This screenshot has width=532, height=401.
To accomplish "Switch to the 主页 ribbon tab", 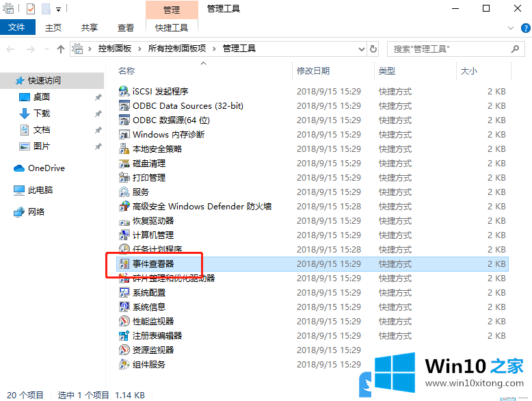I will tap(53, 27).
